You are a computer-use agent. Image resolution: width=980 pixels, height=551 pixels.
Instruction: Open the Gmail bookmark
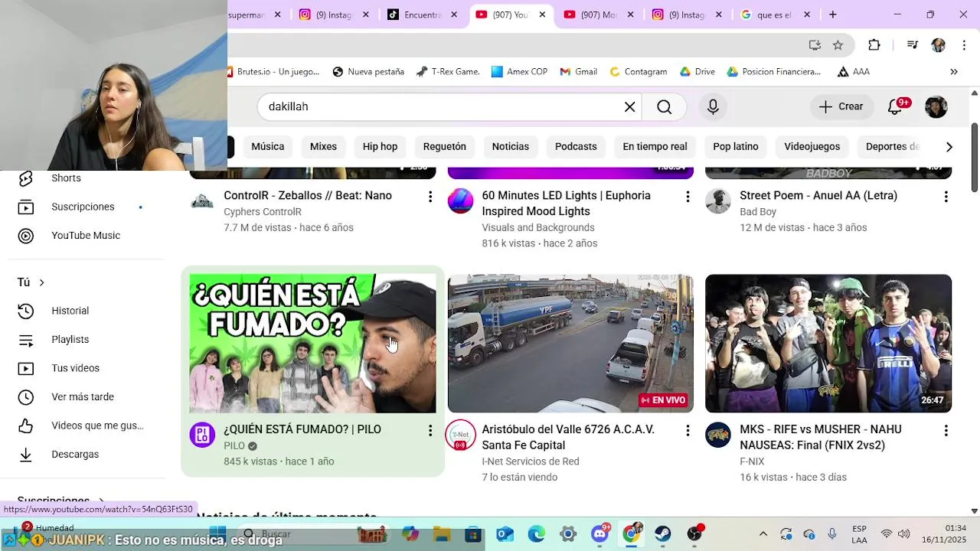point(578,72)
